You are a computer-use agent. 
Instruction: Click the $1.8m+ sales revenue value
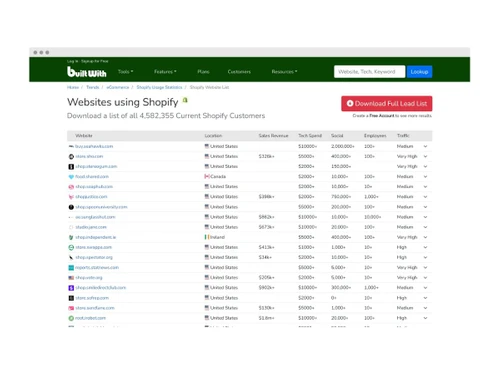(x=266, y=318)
